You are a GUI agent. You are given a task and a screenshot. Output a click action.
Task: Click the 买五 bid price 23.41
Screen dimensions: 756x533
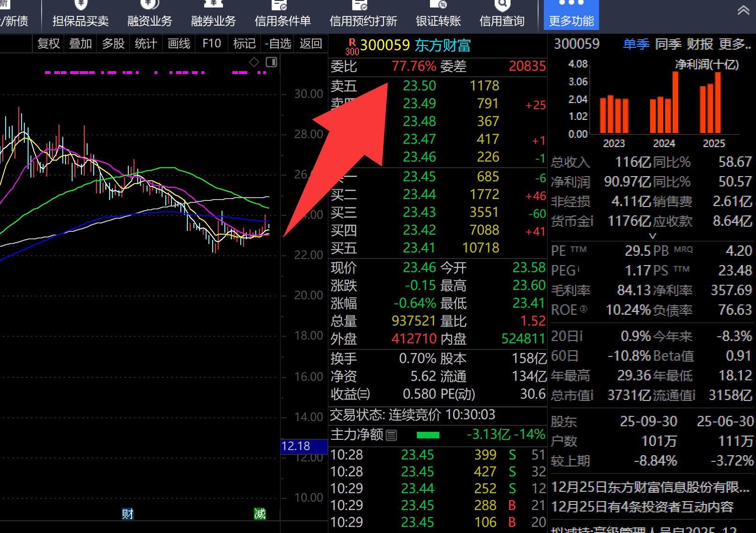[x=419, y=248]
